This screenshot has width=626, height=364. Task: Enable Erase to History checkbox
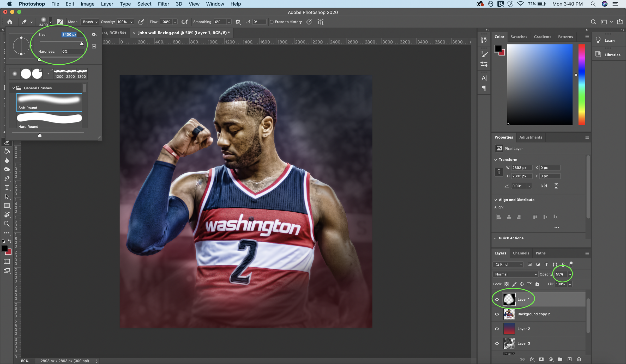(272, 22)
